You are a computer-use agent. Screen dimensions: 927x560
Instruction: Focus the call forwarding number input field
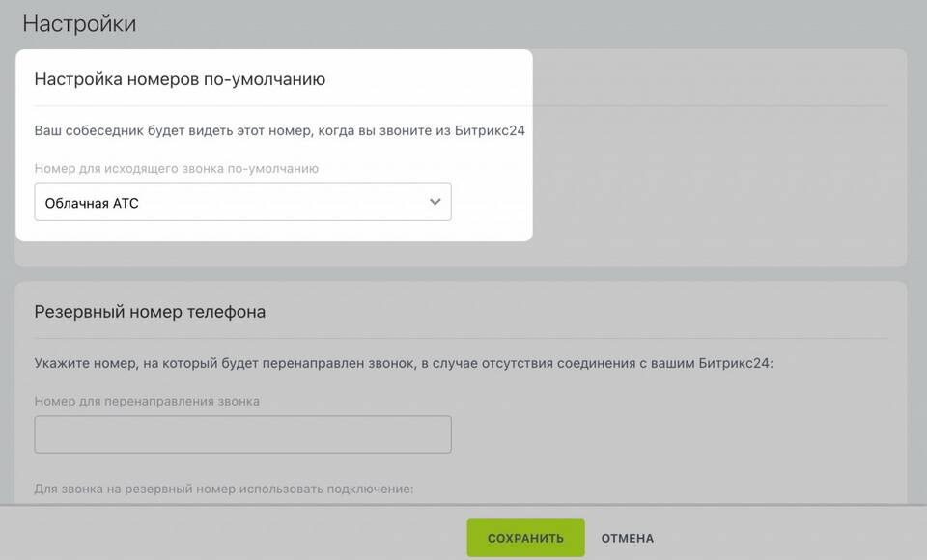click(x=242, y=434)
